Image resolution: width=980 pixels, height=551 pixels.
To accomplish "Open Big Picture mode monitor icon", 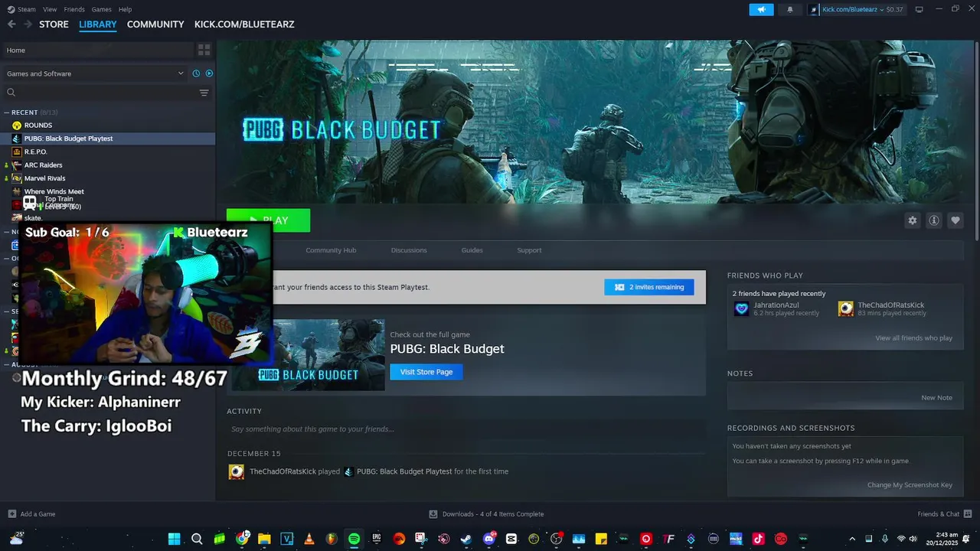I will [x=920, y=9].
